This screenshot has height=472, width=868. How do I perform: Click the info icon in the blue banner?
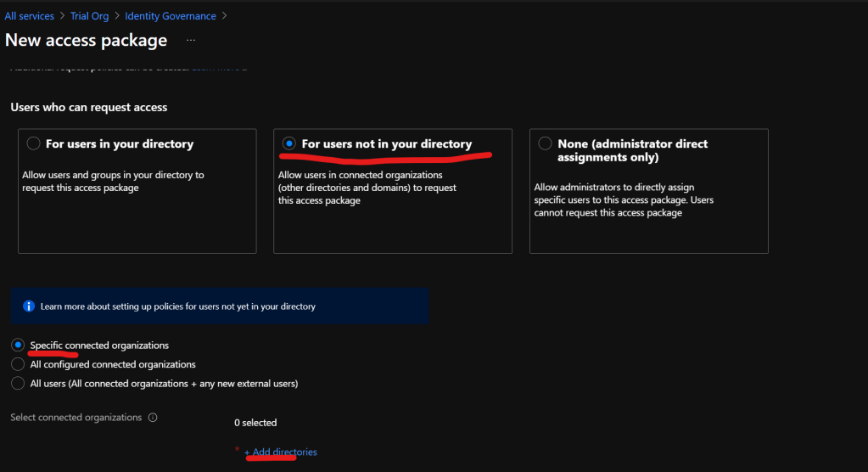pyautogui.click(x=28, y=306)
